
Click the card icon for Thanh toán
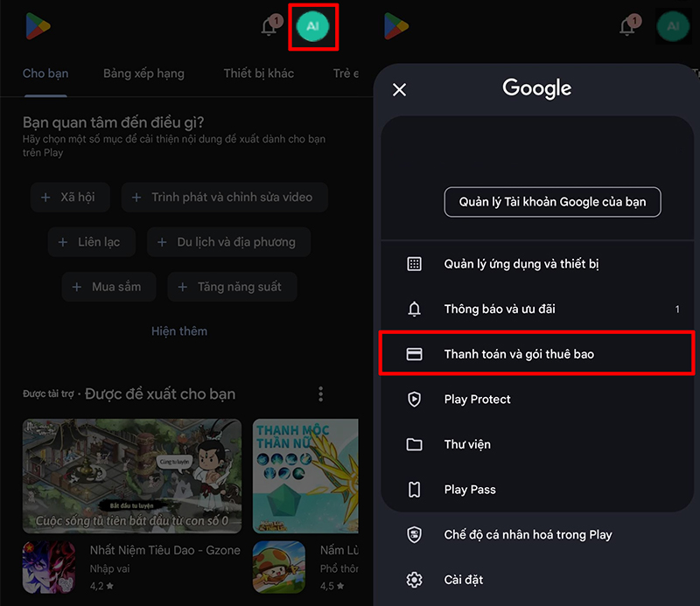[x=415, y=354]
